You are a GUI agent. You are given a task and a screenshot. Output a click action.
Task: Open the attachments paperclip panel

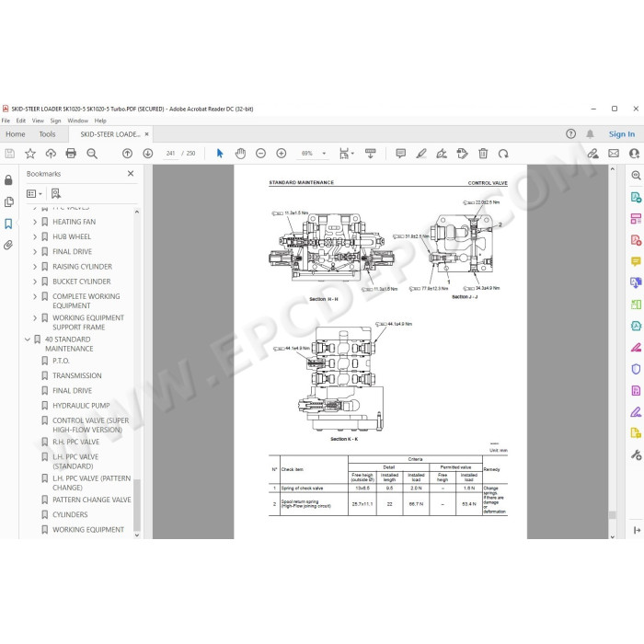[8, 246]
